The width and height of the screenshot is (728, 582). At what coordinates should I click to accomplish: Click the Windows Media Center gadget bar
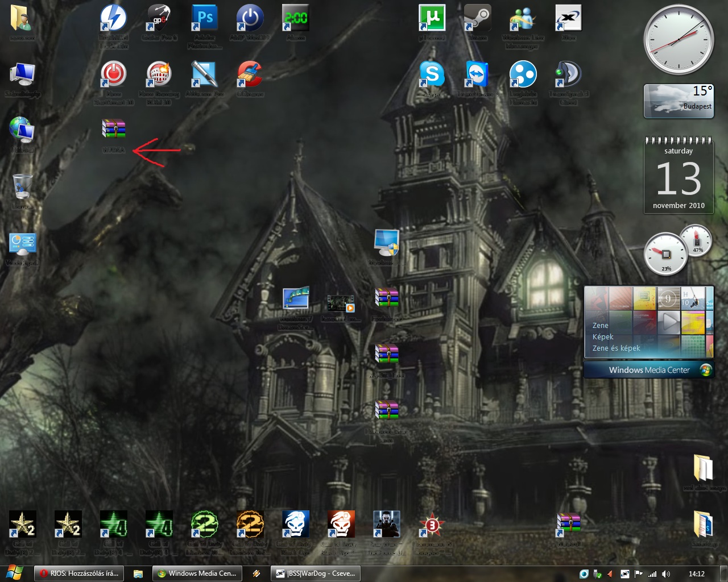click(x=649, y=370)
